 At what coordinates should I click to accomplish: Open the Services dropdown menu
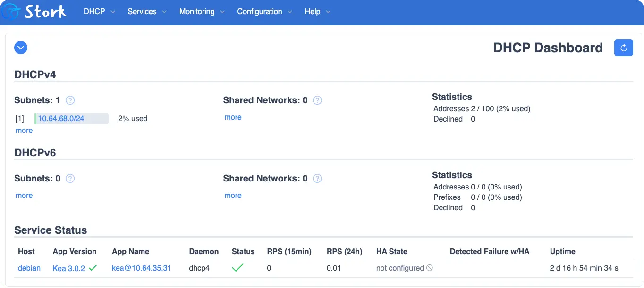(147, 12)
